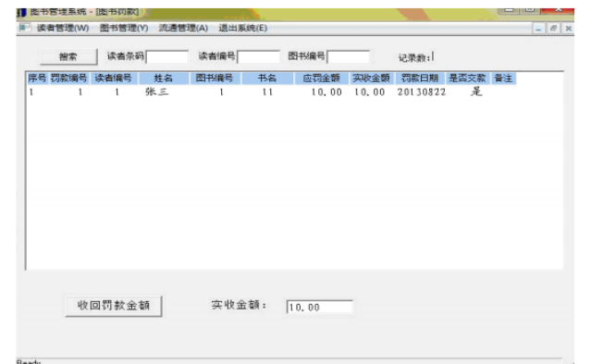Click the 备注 column header
The image size is (603, 364).
(x=503, y=79)
